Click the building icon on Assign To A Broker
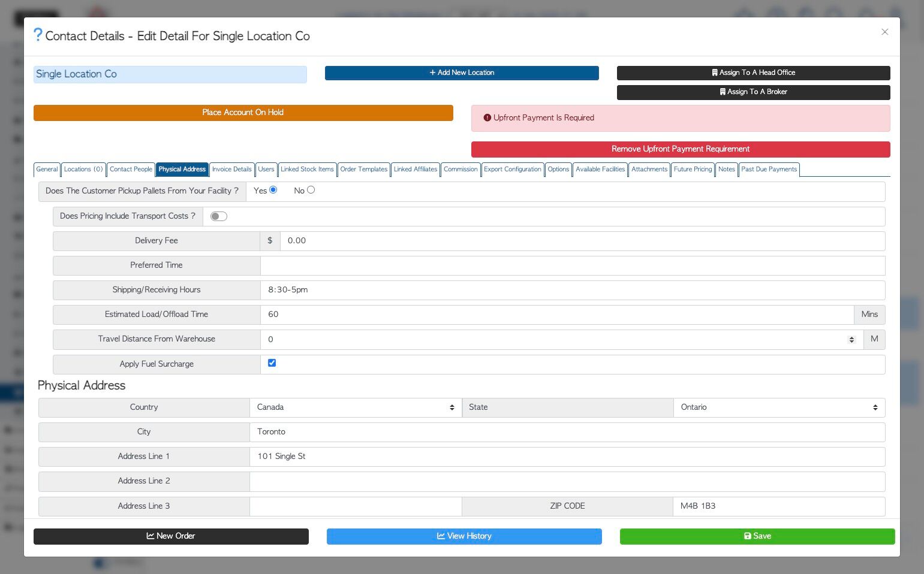Viewport: 924px width, 574px height. point(723,92)
